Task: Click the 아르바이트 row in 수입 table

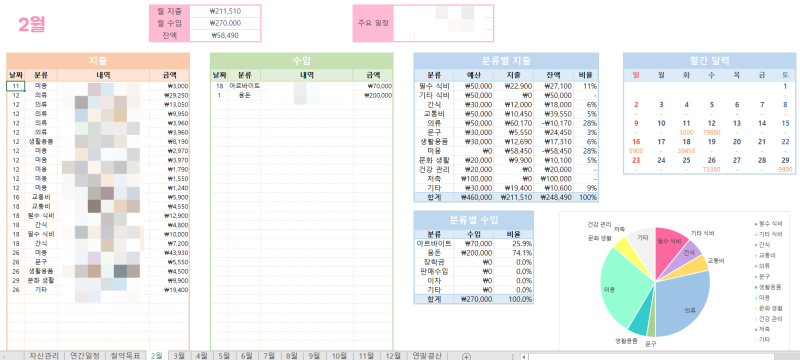Action: click(302, 86)
